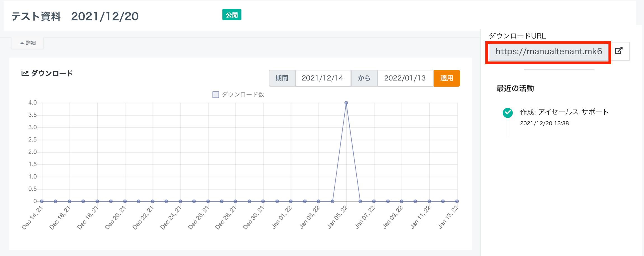Click the Dec 20, 21 data point
Viewport: 644px width, 256px height.
(x=125, y=201)
